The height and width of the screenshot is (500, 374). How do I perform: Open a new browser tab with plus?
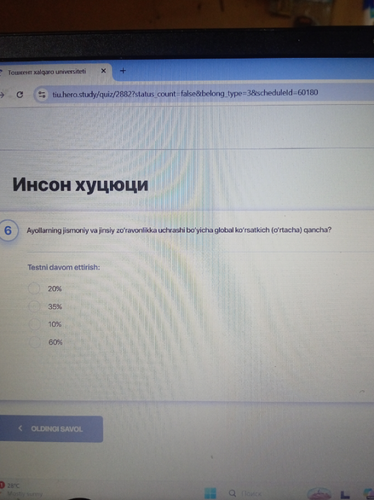[x=123, y=71]
